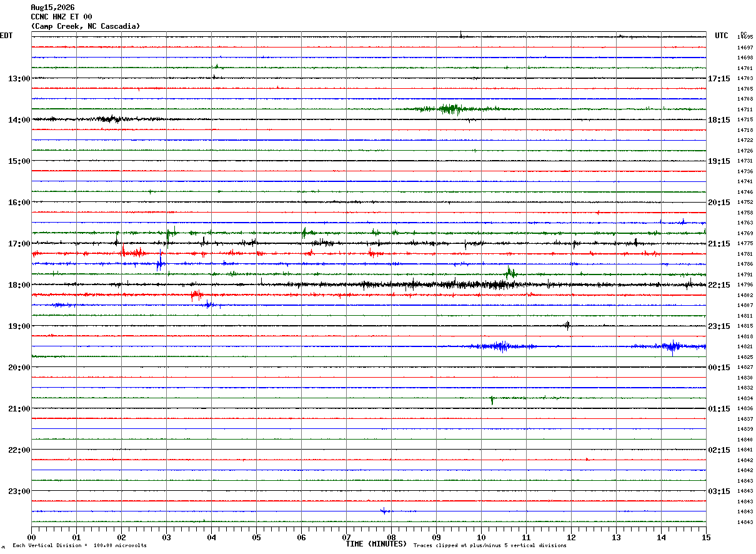Select the CCNC HNZ ET 00 station title

tap(61, 17)
